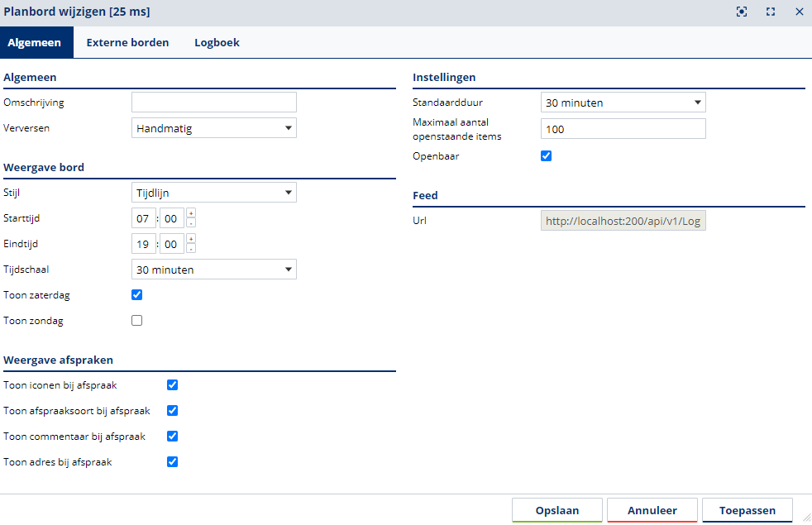Open the Verversen dropdown
The image size is (812, 525).
pyautogui.click(x=213, y=128)
